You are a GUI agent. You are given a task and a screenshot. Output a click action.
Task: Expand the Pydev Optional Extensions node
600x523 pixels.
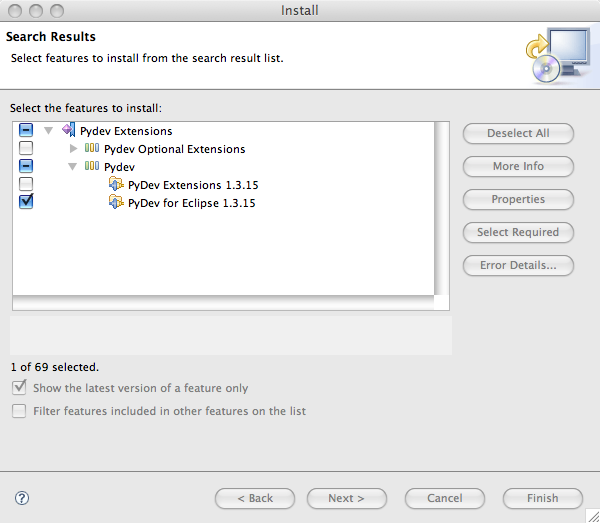point(73,148)
